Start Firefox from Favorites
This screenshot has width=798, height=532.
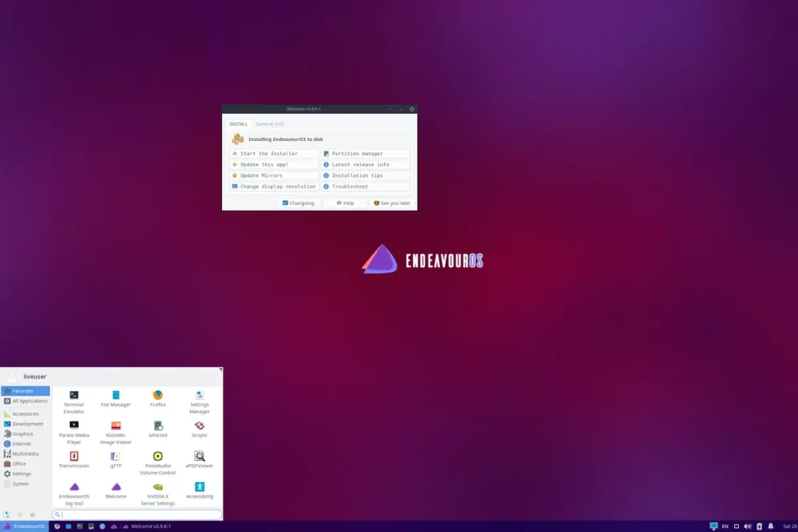[157, 397]
